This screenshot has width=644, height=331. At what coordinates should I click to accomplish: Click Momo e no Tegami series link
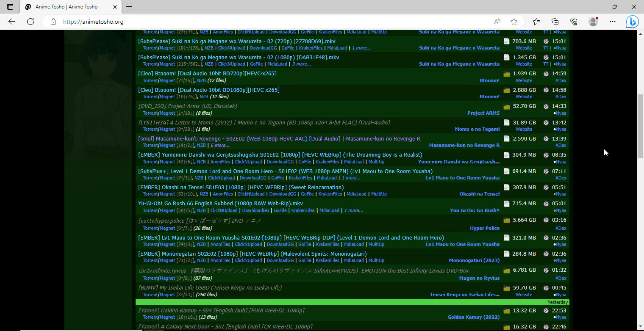pyautogui.click(x=477, y=130)
